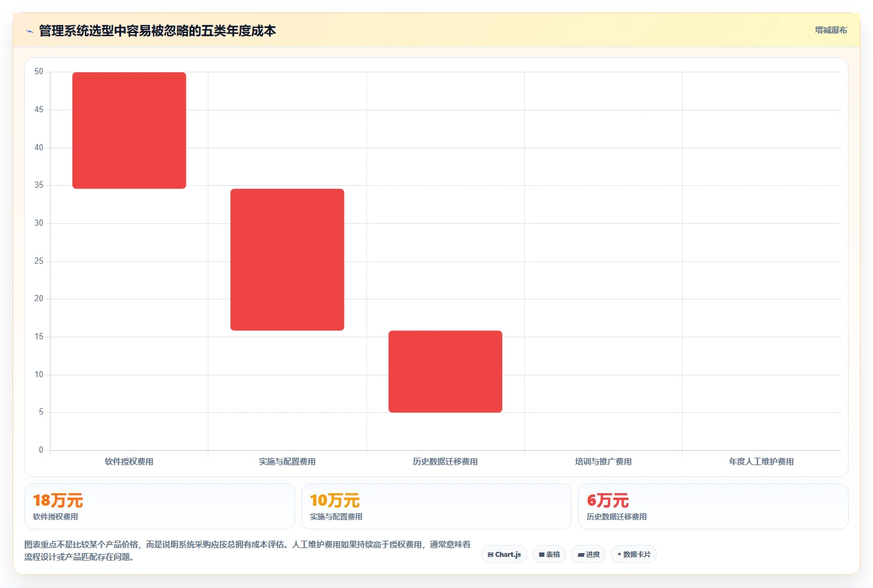Click y-axis value 0
Viewport: 873px width, 588px height.
pos(41,450)
